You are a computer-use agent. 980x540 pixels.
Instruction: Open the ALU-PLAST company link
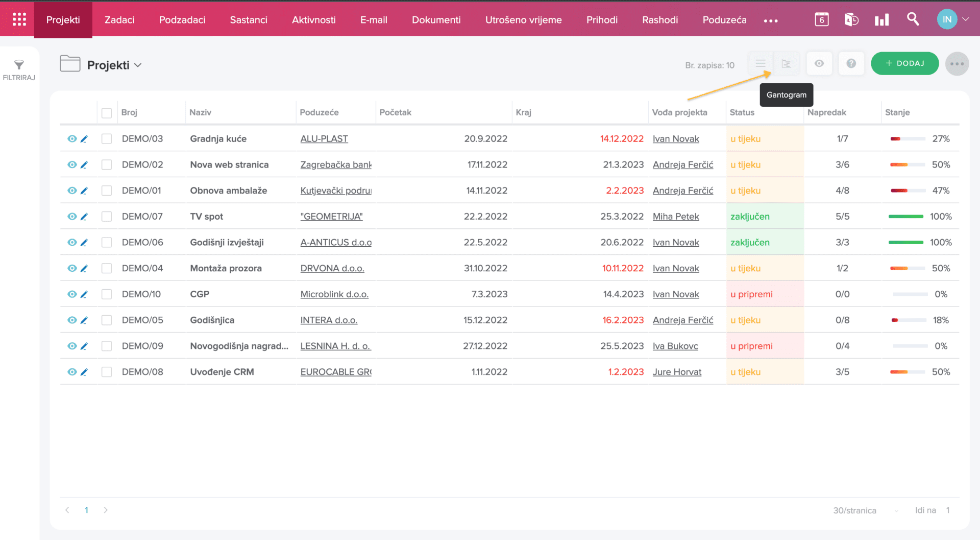tap(324, 139)
